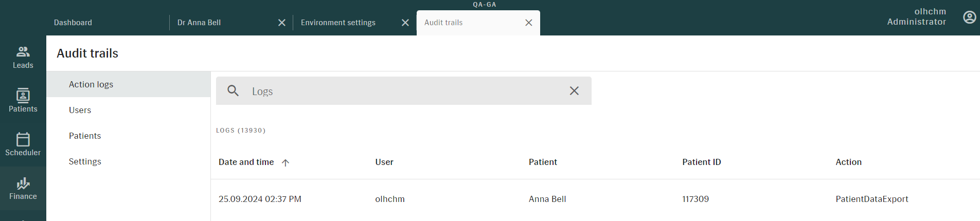Focus the Logs search input
Screen dimensions: 980x221
404,91
